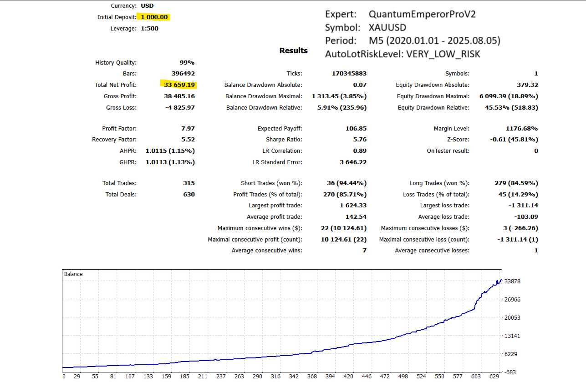Click the highlighted Total Net Profit value

[179, 85]
